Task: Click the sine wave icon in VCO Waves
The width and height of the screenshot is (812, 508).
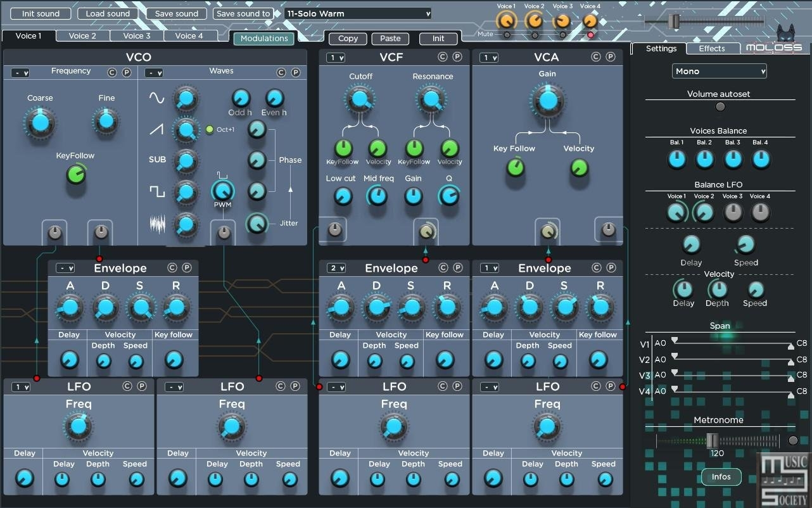Action: [x=156, y=98]
